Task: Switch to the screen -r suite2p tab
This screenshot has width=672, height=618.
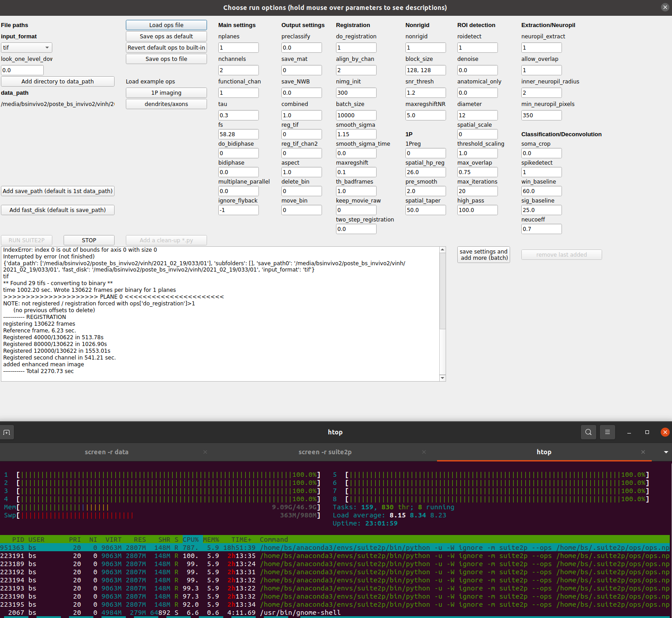Action: pos(325,452)
